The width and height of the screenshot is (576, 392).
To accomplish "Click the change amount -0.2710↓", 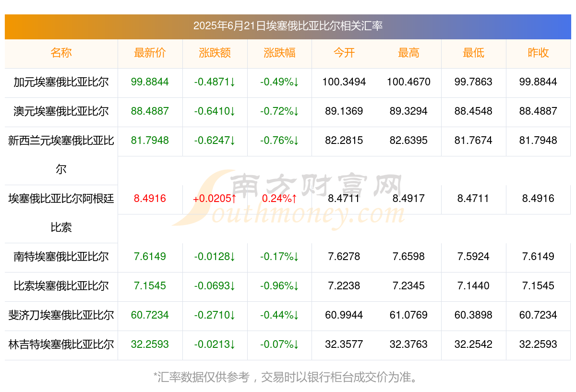I will [x=215, y=315].
